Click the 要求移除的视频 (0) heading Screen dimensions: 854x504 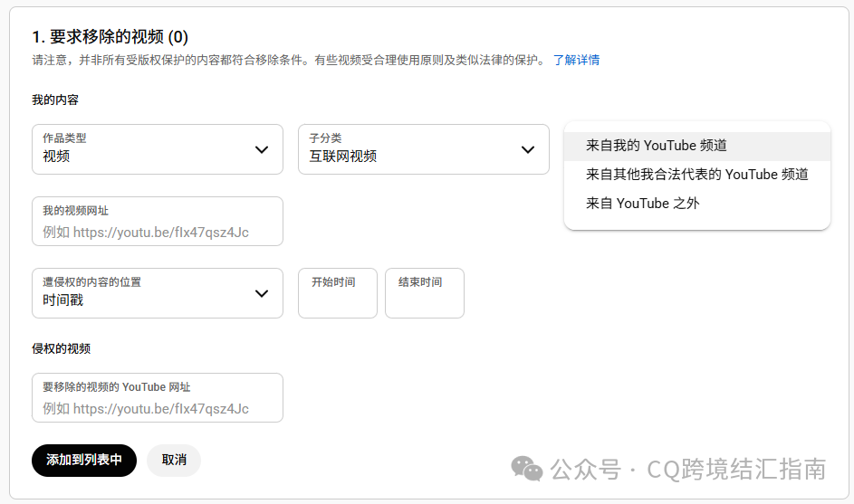[x=110, y=36]
